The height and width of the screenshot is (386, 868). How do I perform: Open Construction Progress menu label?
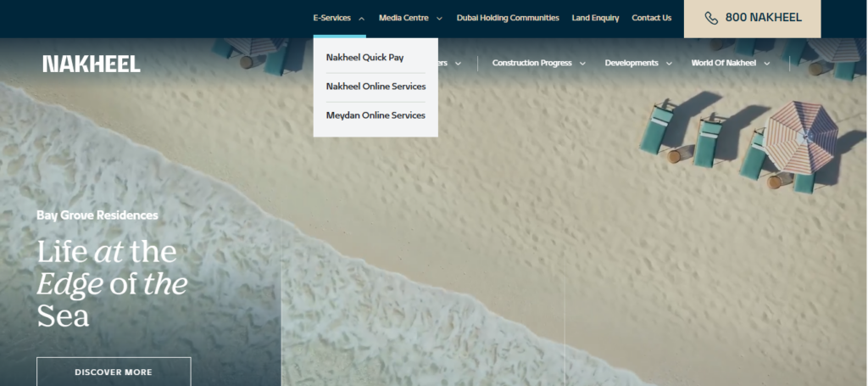(x=532, y=63)
